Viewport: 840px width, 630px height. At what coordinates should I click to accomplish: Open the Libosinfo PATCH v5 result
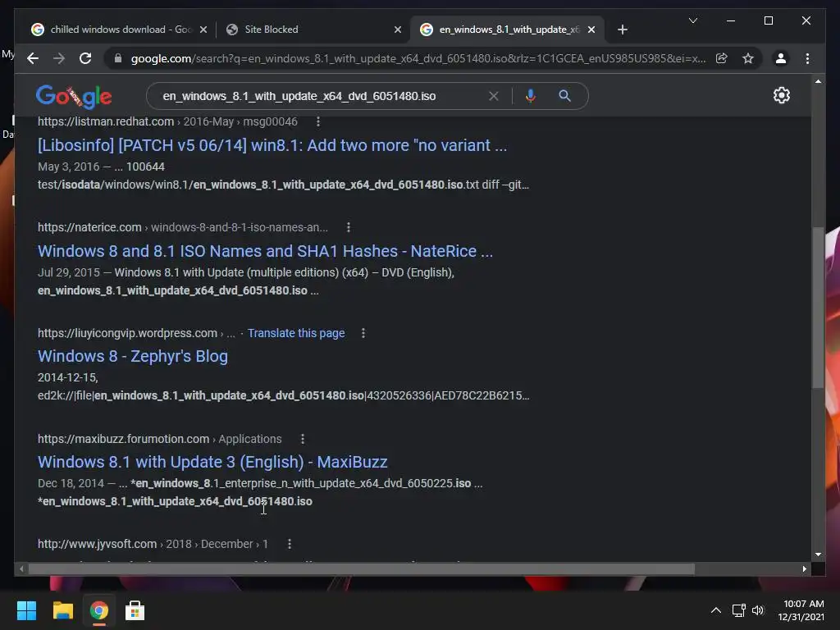pyautogui.click(x=272, y=145)
